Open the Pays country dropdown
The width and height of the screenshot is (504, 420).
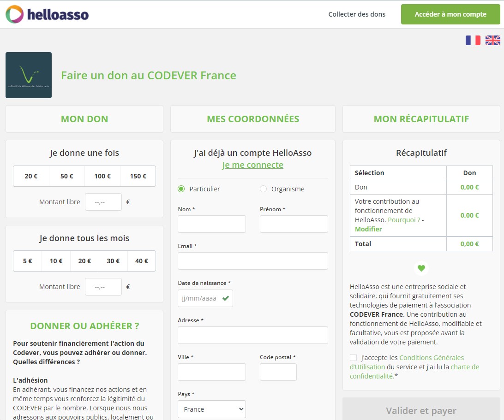[212, 409]
